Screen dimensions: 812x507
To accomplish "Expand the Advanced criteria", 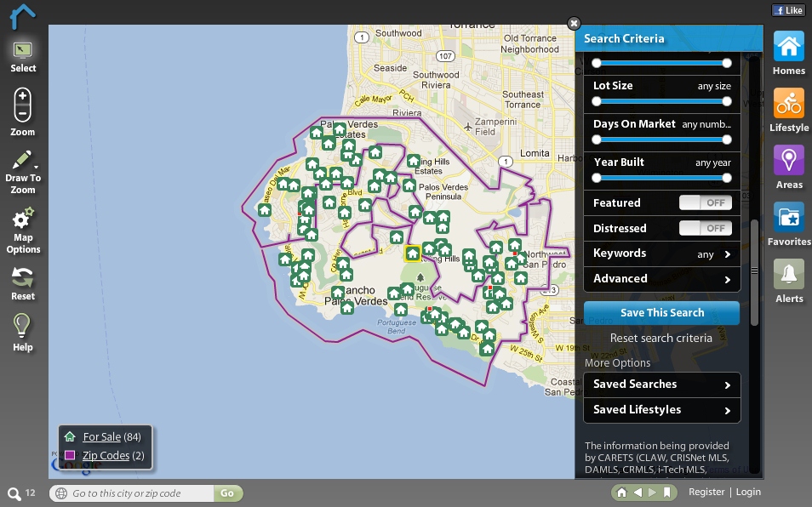I will click(662, 279).
